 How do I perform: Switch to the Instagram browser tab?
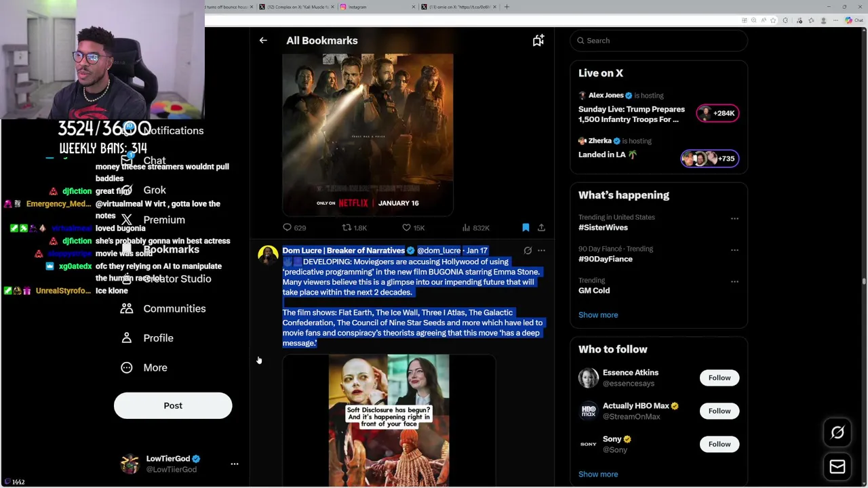click(377, 7)
